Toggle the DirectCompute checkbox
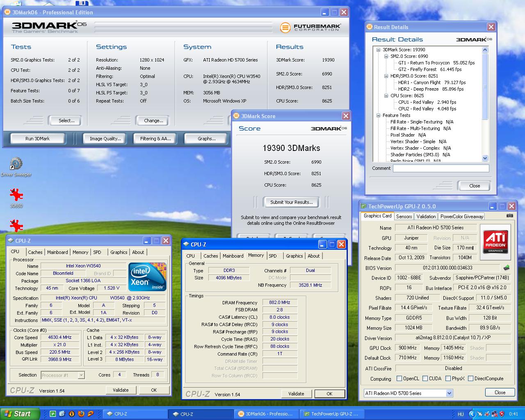This screenshot has height=420, width=525. coord(470,379)
